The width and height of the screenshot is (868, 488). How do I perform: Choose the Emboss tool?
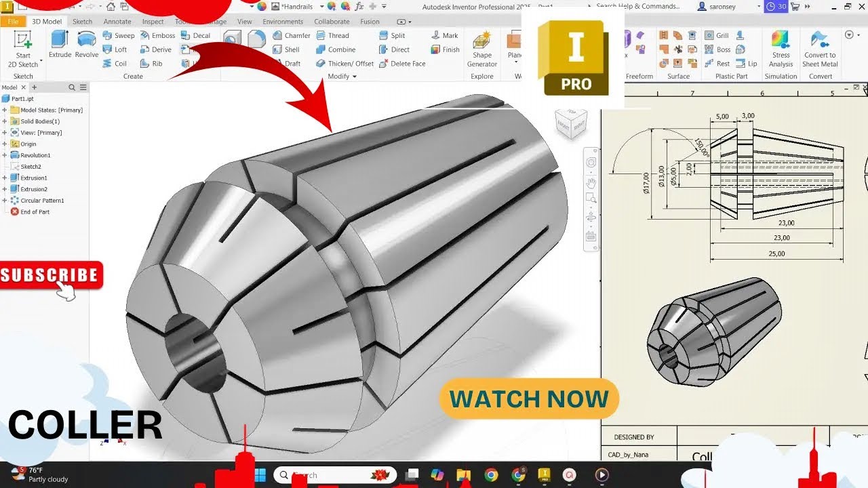[x=157, y=35]
